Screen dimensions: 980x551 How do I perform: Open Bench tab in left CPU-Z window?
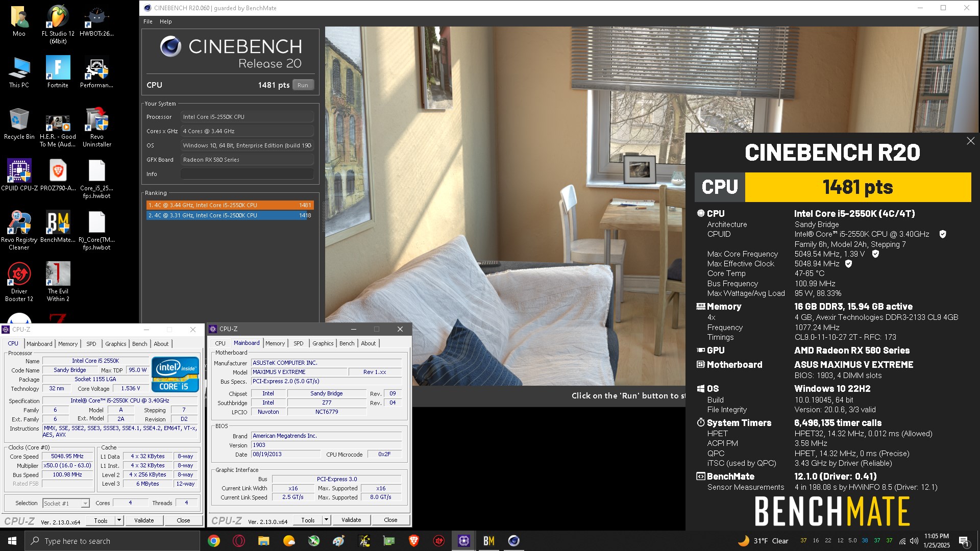[x=139, y=344]
